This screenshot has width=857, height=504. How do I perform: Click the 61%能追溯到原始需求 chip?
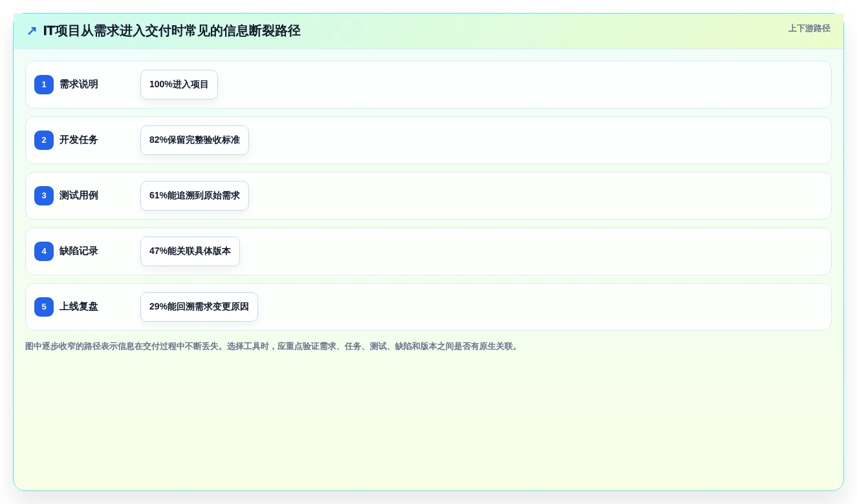(195, 196)
